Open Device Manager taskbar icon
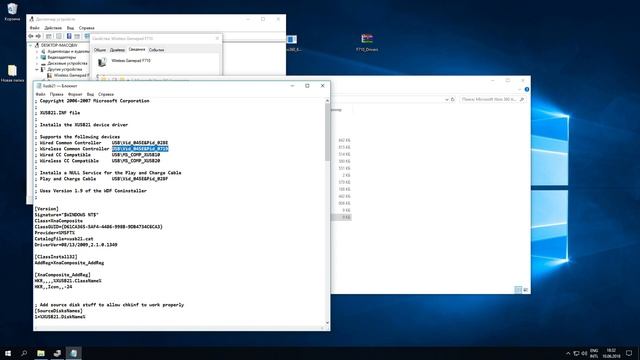 (x=57, y=353)
